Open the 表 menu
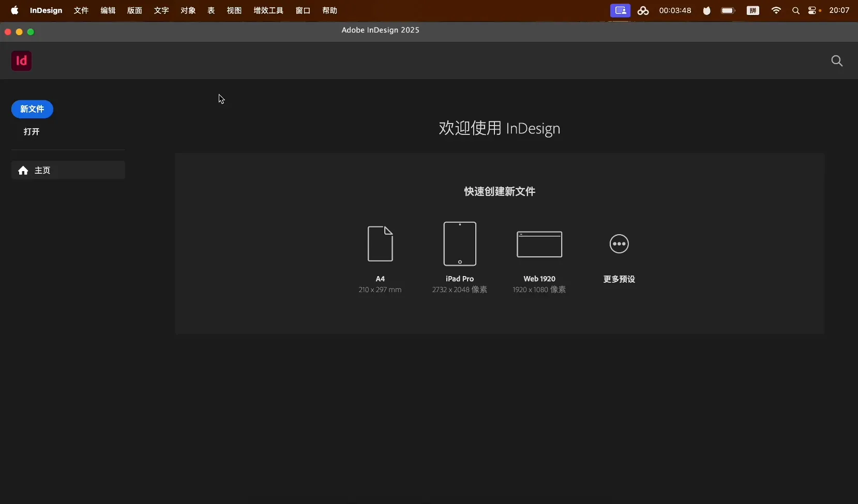The image size is (858, 504). (x=211, y=10)
